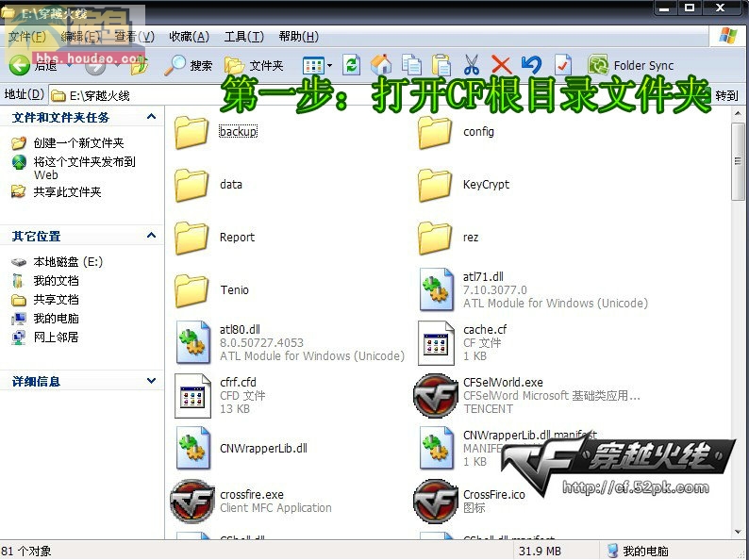Toggle the Folders pane button

(254, 65)
